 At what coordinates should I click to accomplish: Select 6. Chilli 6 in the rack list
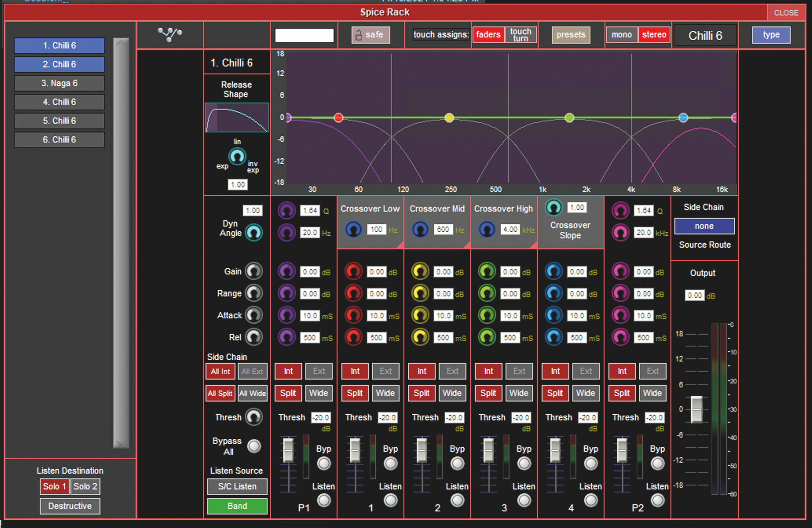(60, 140)
